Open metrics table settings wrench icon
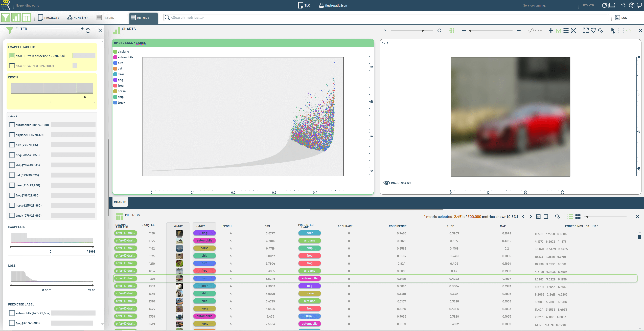This screenshot has width=644, height=331. 558,216
